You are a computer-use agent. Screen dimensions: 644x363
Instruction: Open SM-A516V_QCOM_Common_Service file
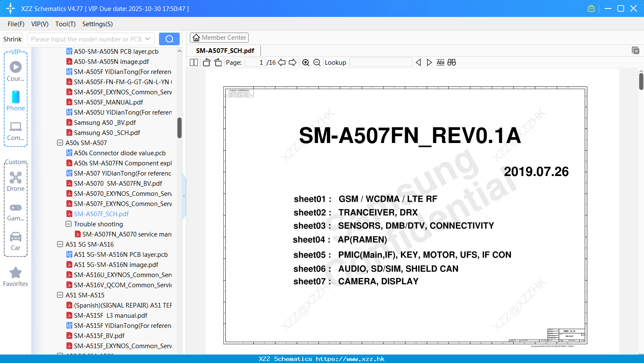coord(119,285)
